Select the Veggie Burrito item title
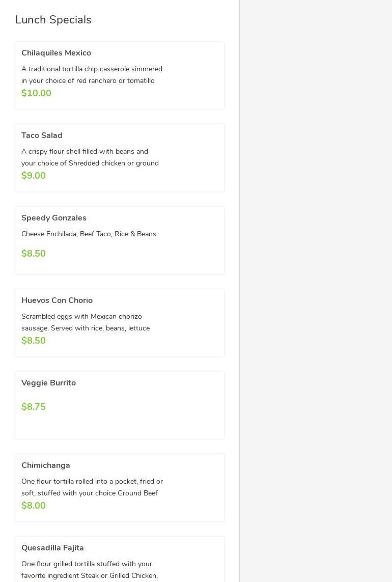This screenshot has width=392, height=582. (x=48, y=383)
